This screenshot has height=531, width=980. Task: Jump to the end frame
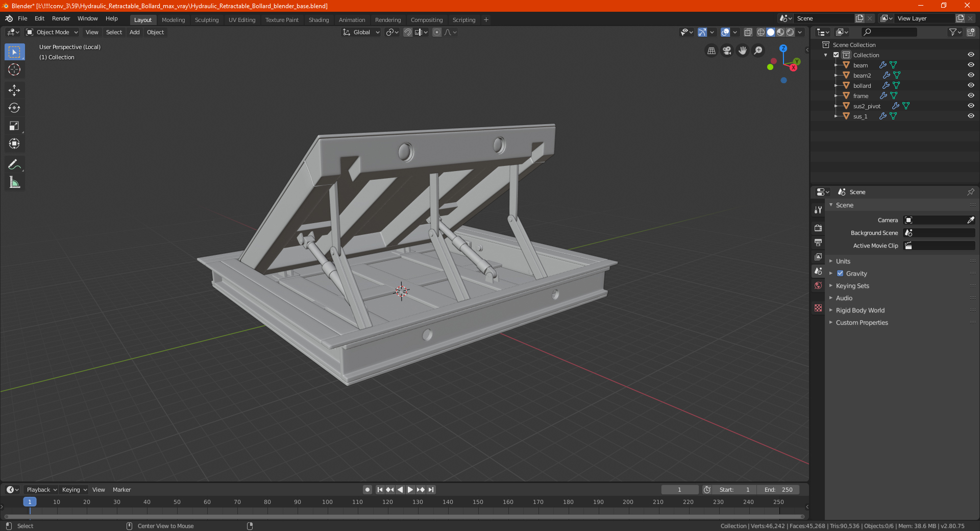[431, 490]
